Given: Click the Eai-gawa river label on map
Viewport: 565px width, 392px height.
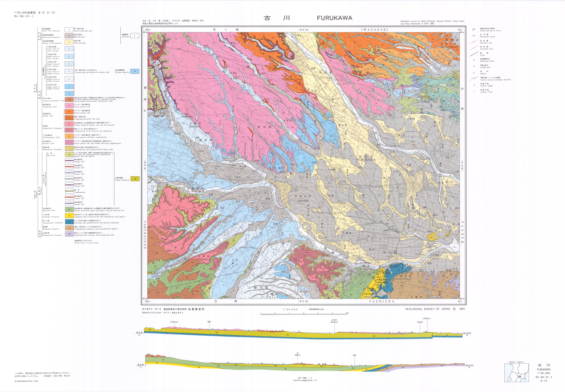Looking at the screenshot, I should pos(390,146).
